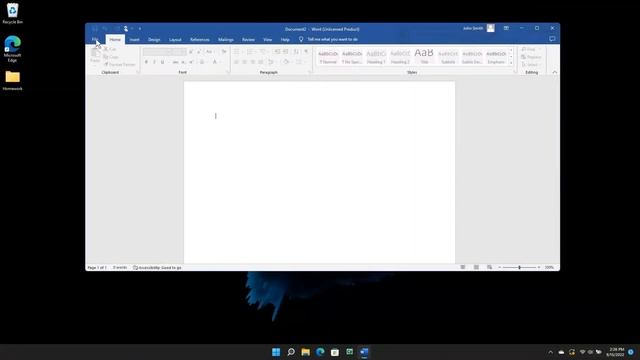
Task: Click the Zoom In plus button
Action: tap(539, 267)
